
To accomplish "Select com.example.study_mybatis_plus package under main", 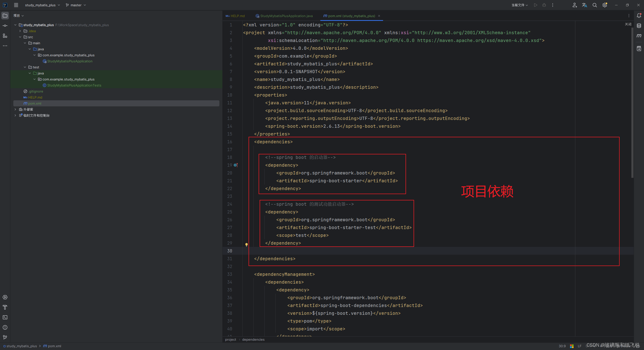I will coord(68,55).
